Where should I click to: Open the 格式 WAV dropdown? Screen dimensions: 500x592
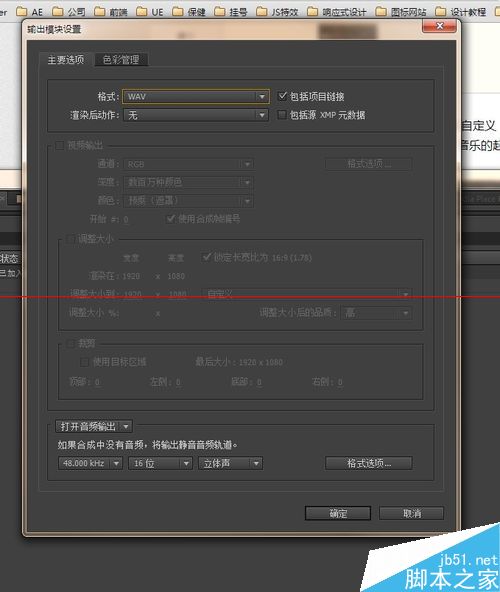[x=196, y=96]
